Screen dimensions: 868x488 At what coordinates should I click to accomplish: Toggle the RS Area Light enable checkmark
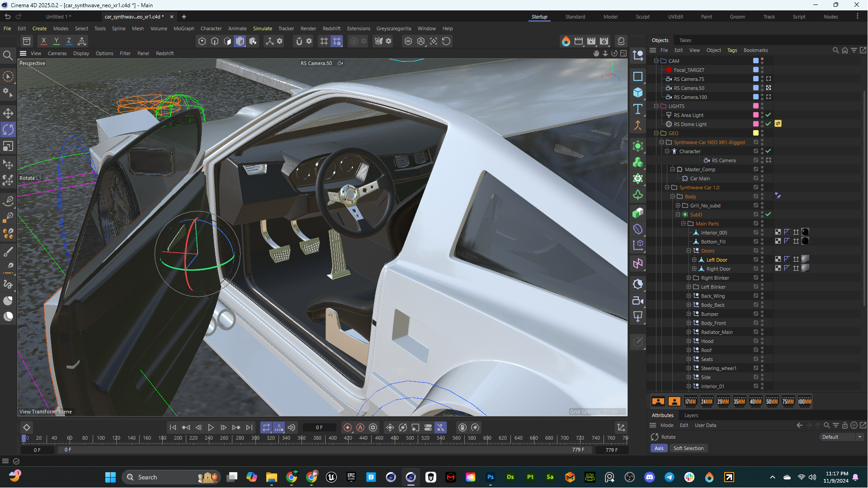pyautogui.click(x=768, y=115)
